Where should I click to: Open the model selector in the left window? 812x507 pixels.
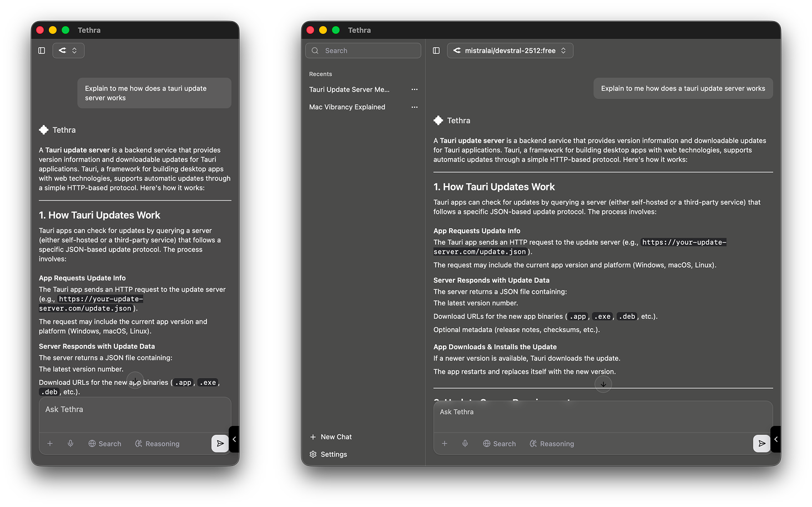pos(68,50)
